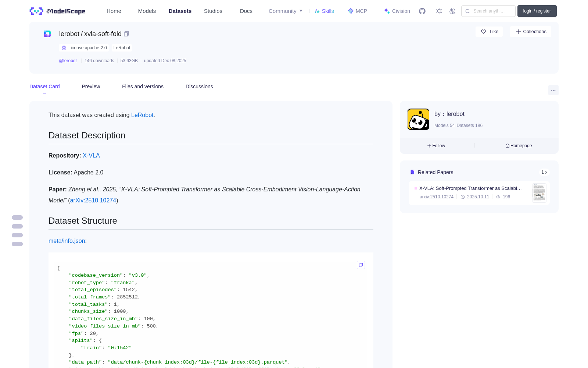Viewport: 588px width, 368px height.
Task: Open the three-dots more options menu
Action: click(x=553, y=90)
